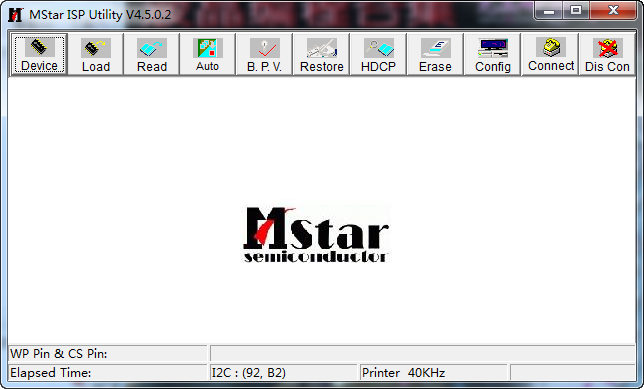Open the B. P. V. tool

click(x=264, y=55)
